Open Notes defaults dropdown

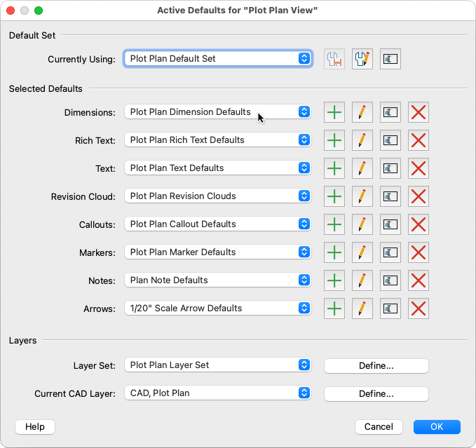click(218, 280)
